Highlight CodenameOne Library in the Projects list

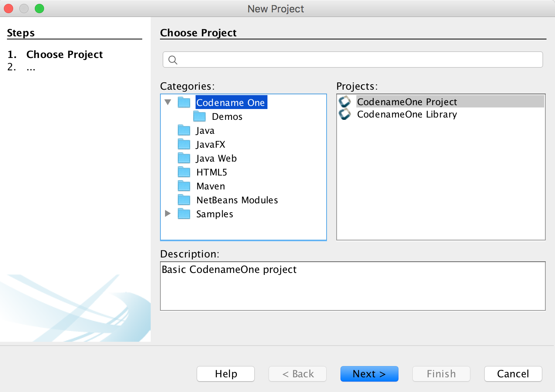pos(407,114)
